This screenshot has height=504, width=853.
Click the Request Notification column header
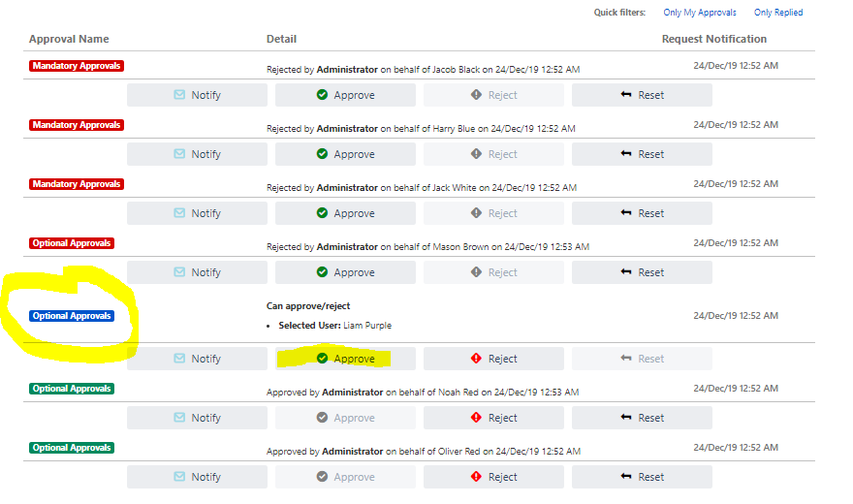click(713, 40)
